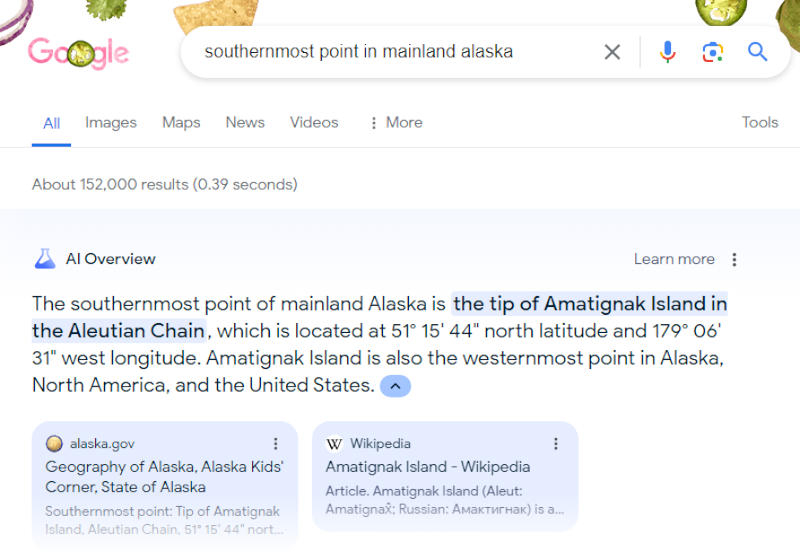The image size is (800, 560).
Task: Click inside the search query text field
Action: pyautogui.click(x=390, y=52)
